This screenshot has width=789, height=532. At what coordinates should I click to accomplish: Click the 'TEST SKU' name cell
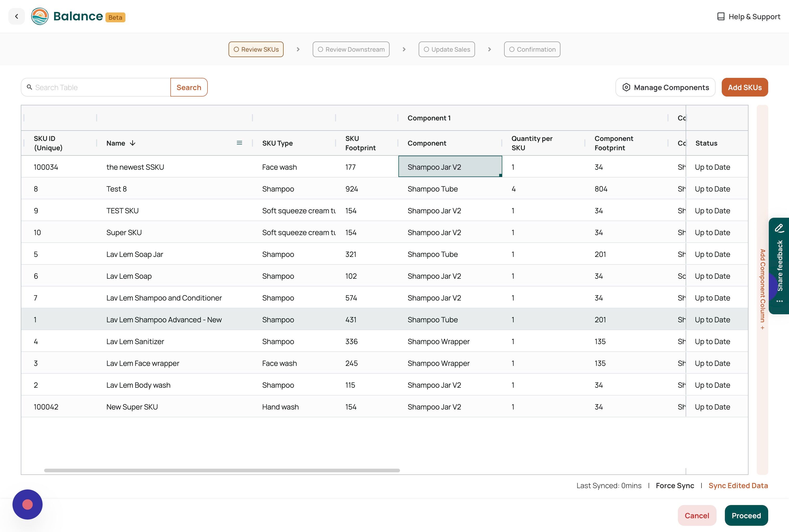(x=175, y=210)
